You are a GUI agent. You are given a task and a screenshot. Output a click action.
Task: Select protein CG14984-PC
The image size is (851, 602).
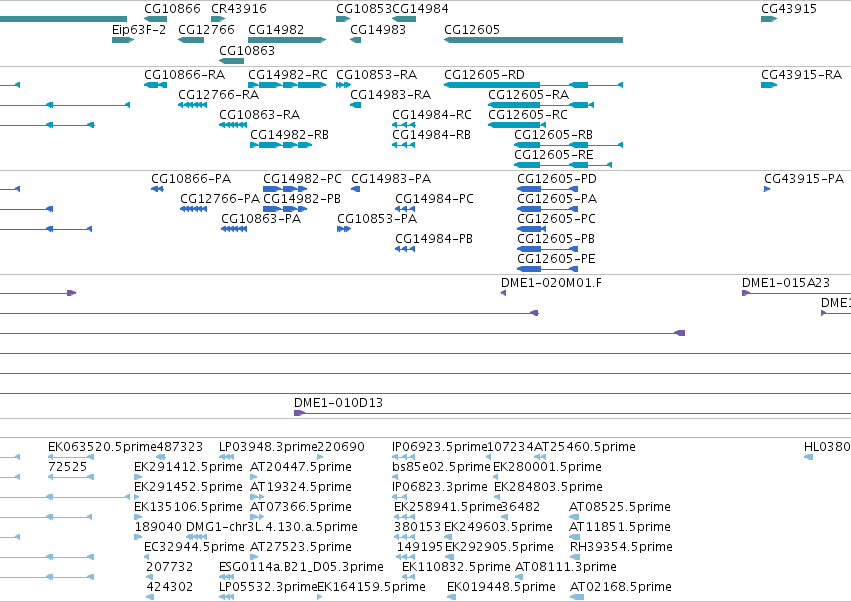[x=434, y=199]
